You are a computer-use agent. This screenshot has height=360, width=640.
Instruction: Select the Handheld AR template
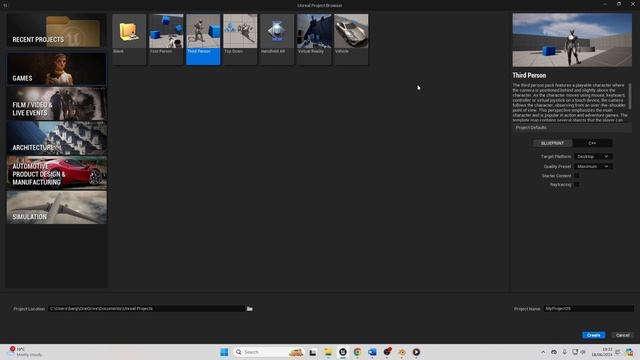[277, 39]
